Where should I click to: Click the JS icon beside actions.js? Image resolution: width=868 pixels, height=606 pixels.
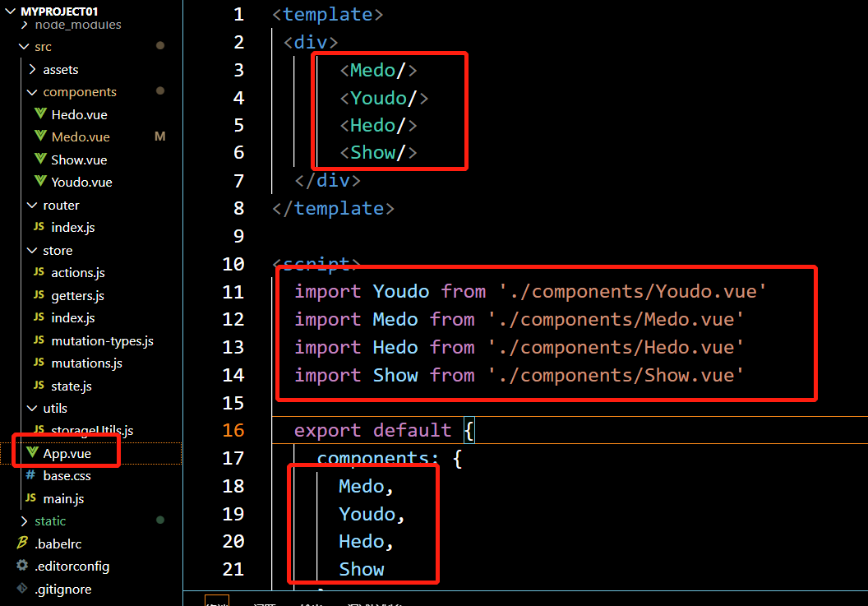[39, 272]
